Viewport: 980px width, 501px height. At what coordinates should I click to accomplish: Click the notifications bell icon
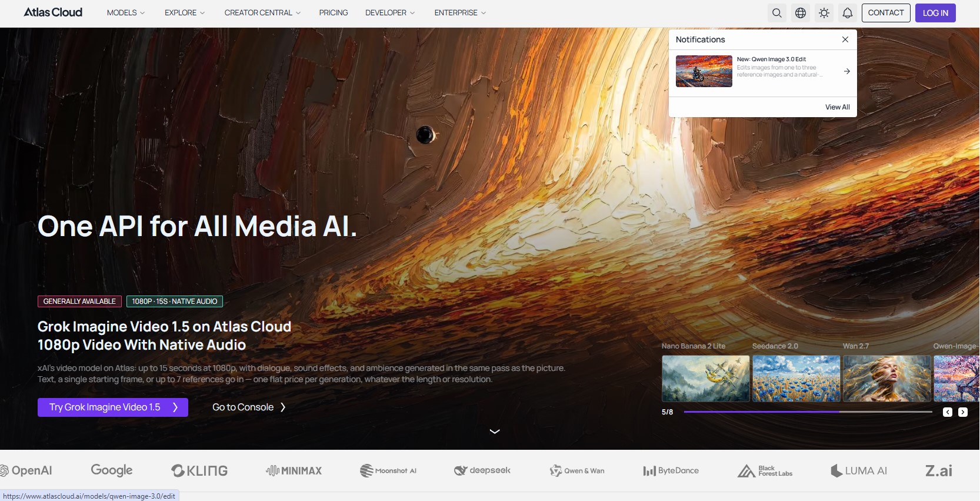click(x=848, y=13)
